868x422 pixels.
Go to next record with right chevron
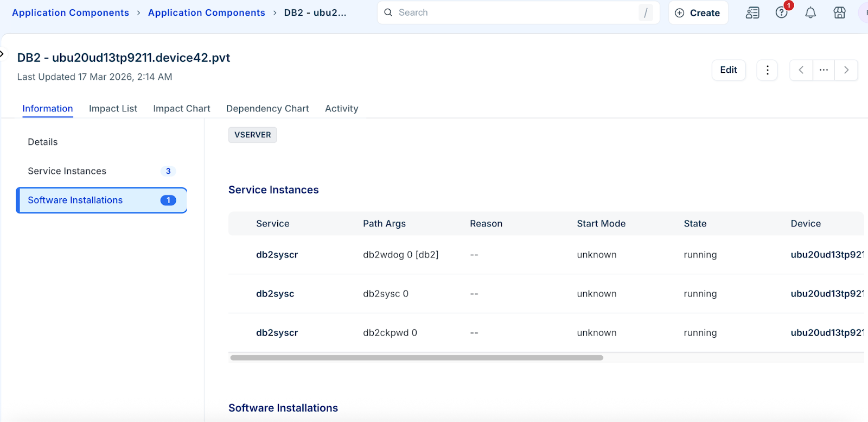click(x=846, y=70)
